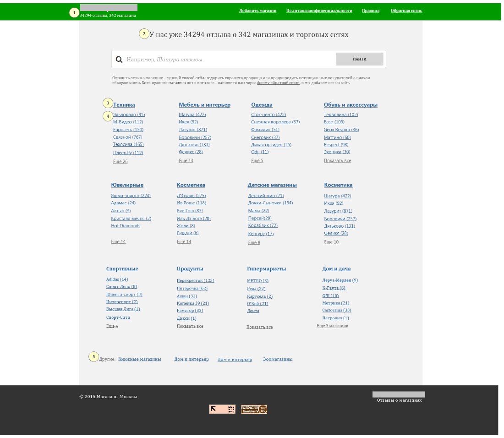Open METRO (3) hypermarket link
504x438 pixels.
[257, 280]
